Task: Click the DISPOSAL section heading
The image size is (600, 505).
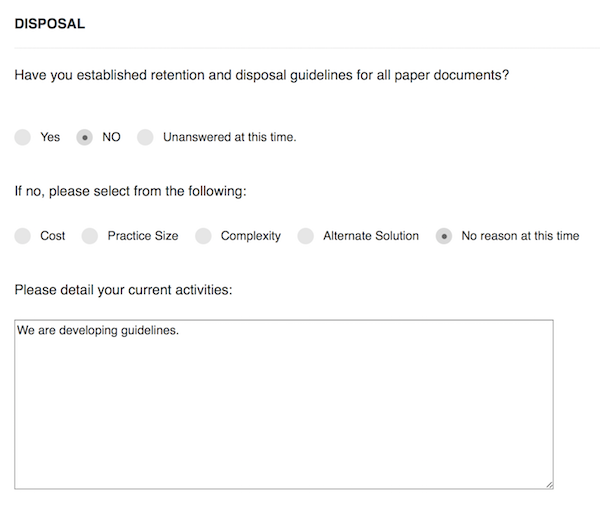Action: [50, 24]
